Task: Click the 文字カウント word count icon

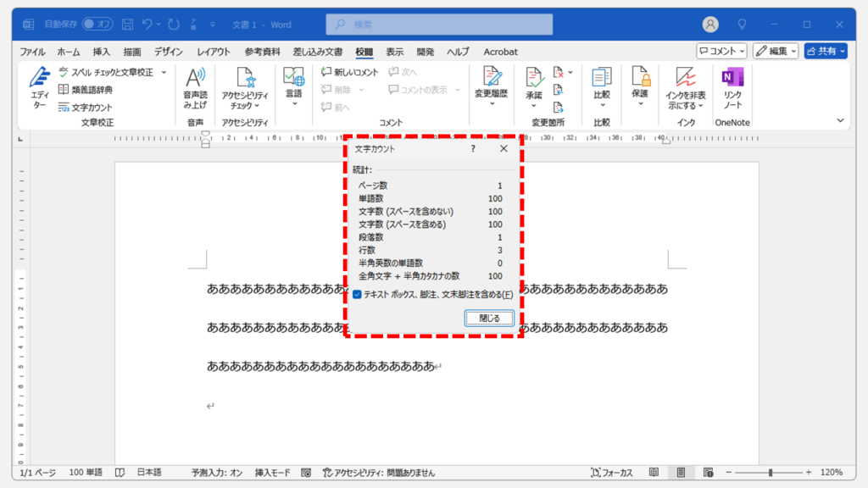Action: click(x=64, y=108)
